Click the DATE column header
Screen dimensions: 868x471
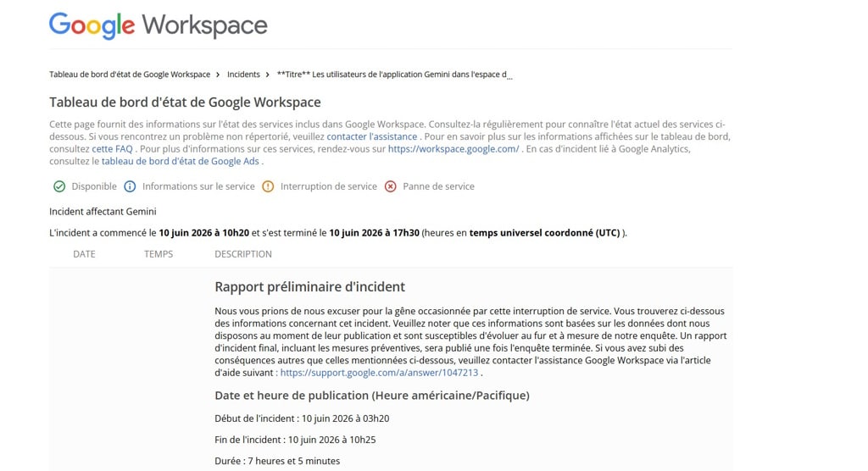84,254
